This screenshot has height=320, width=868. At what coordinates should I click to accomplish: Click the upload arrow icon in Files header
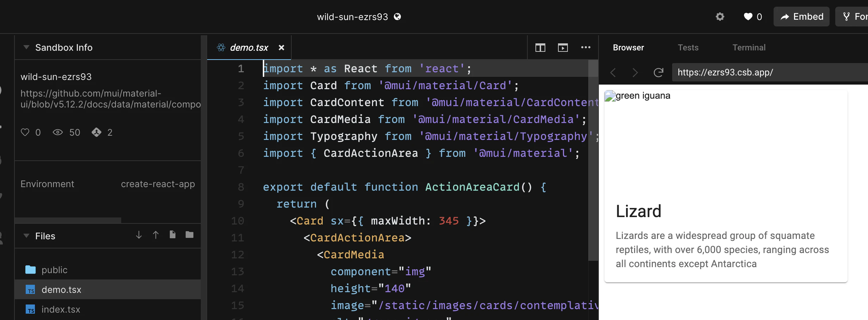(x=156, y=235)
